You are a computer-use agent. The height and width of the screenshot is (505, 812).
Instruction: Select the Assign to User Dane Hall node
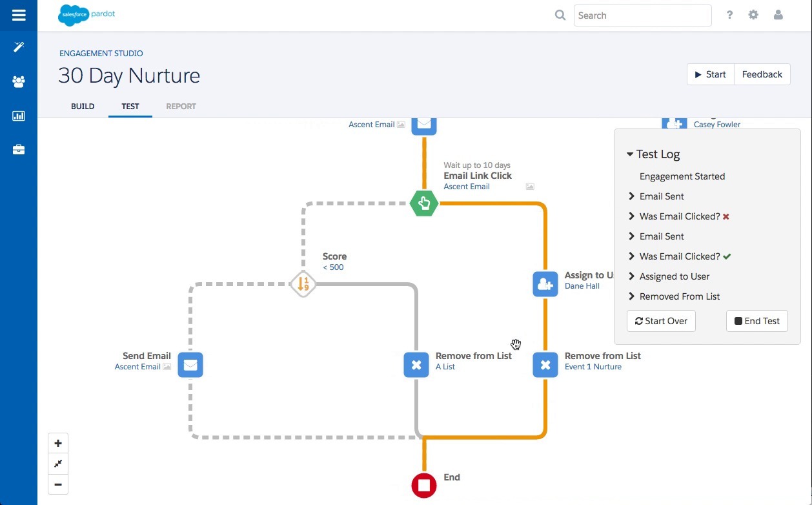(x=545, y=284)
